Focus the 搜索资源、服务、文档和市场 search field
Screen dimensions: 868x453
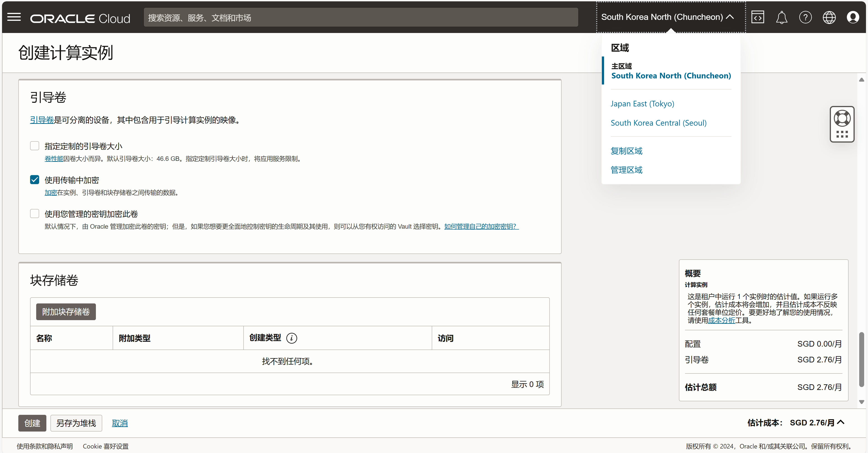click(x=361, y=17)
